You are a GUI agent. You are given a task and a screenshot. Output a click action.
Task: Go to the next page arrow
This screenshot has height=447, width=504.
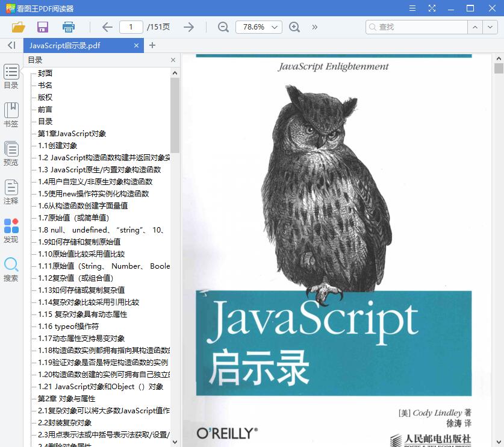(188, 27)
